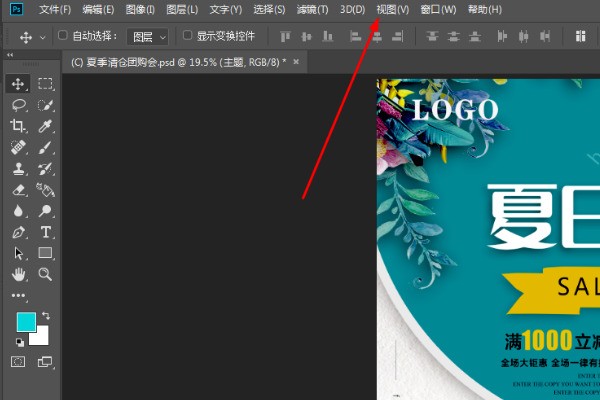
Task: Select the Lasso tool
Action: 18,105
